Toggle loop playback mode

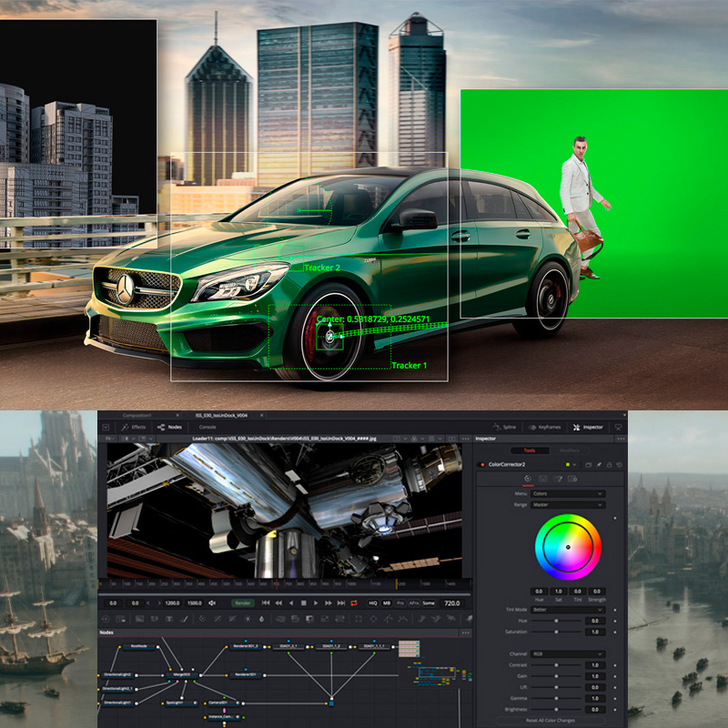click(x=353, y=602)
